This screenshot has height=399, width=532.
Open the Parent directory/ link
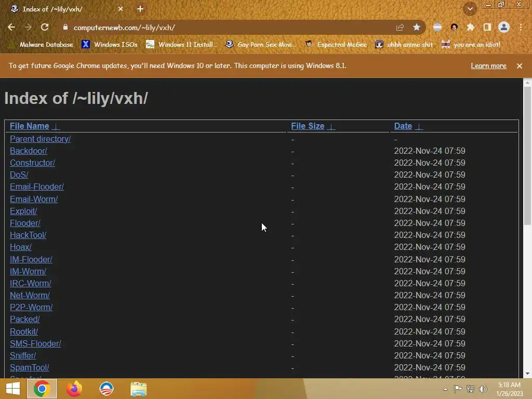40,139
